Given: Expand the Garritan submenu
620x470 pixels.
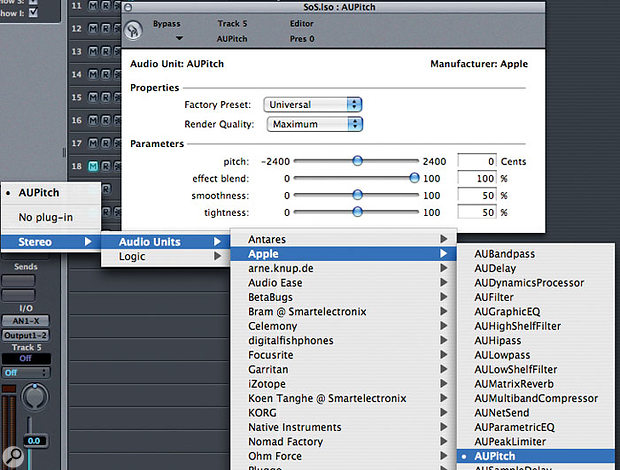Looking at the screenshot, I should [x=343, y=369].
